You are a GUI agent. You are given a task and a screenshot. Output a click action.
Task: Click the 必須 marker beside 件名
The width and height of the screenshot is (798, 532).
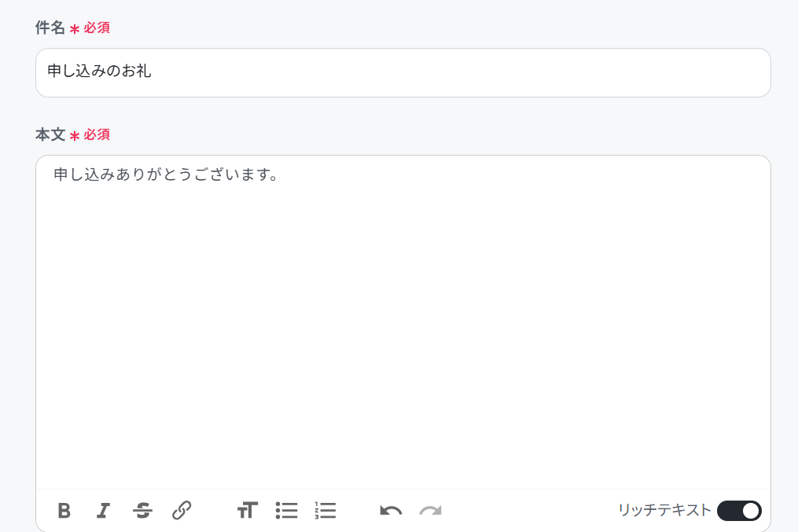[97, 28]
